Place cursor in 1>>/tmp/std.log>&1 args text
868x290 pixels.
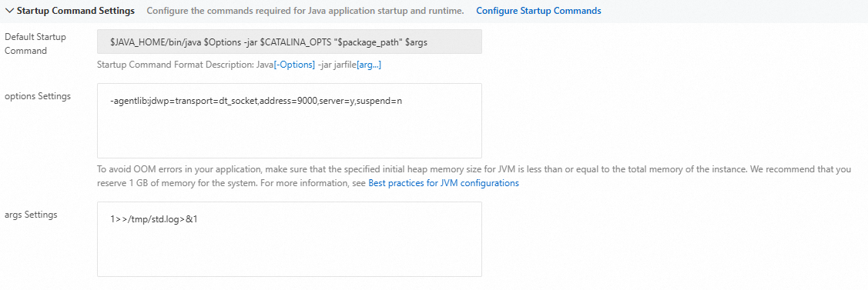154,219
